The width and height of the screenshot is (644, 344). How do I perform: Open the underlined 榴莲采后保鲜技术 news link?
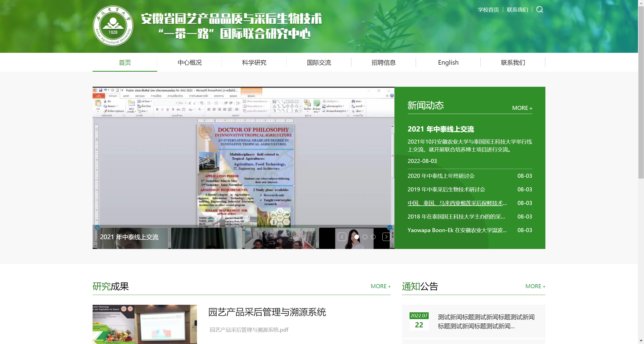tap(457, 203)
